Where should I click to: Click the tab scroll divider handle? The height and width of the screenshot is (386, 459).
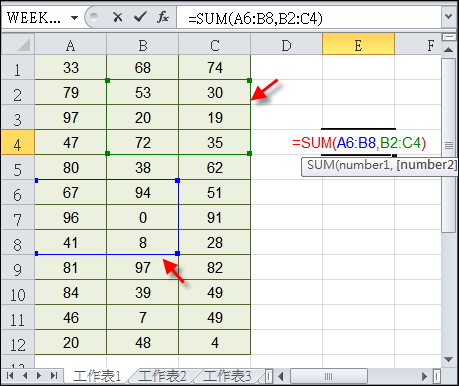click(x=269, y=377)
